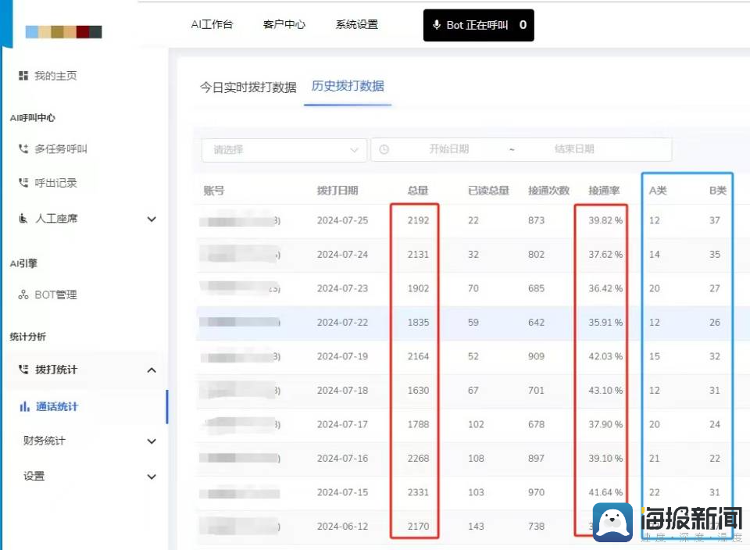Click the 已读总量 column header
This screenshot has width=750, height=550.
coord(488,191)
